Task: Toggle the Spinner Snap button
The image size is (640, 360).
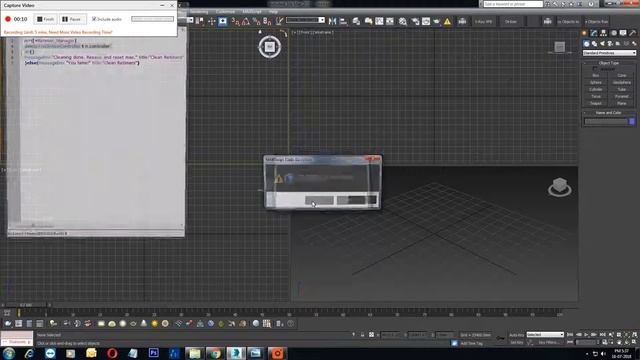Action: (x=267, y=21)
